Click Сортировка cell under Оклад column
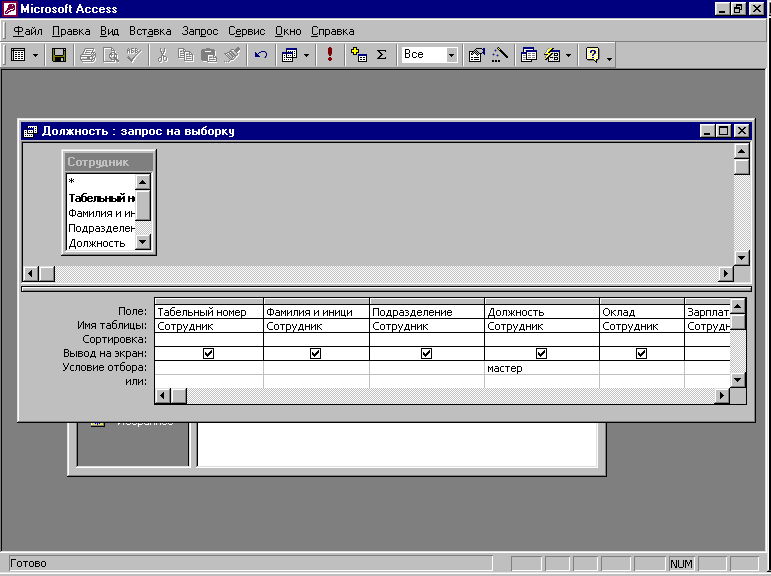Screen dimensions: 771x576 (642, 339)
